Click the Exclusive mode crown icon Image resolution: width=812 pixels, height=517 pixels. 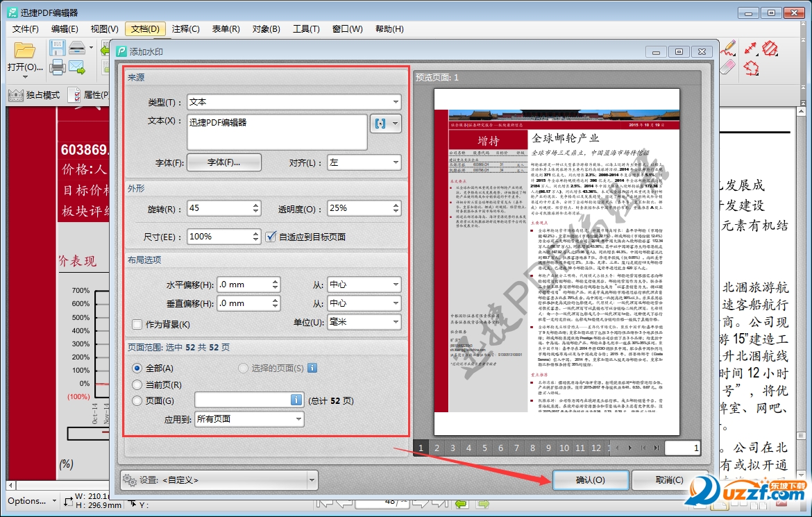[15, 95]
